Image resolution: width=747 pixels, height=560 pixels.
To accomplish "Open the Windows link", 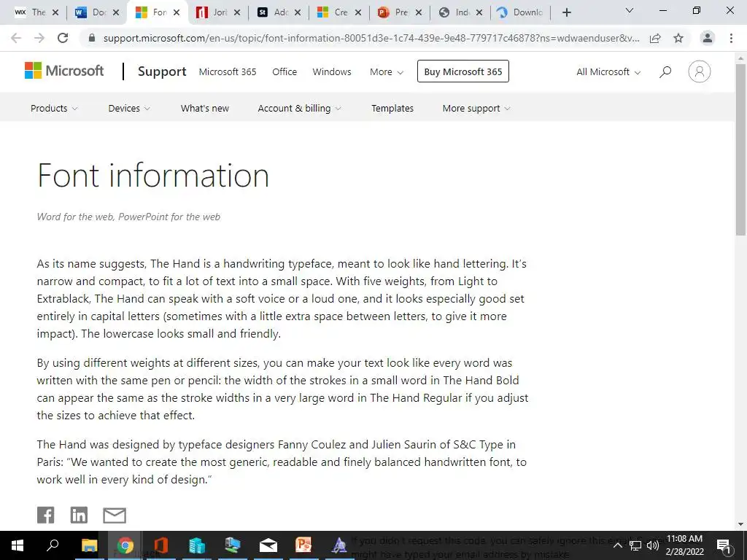I will coord(332,72).
